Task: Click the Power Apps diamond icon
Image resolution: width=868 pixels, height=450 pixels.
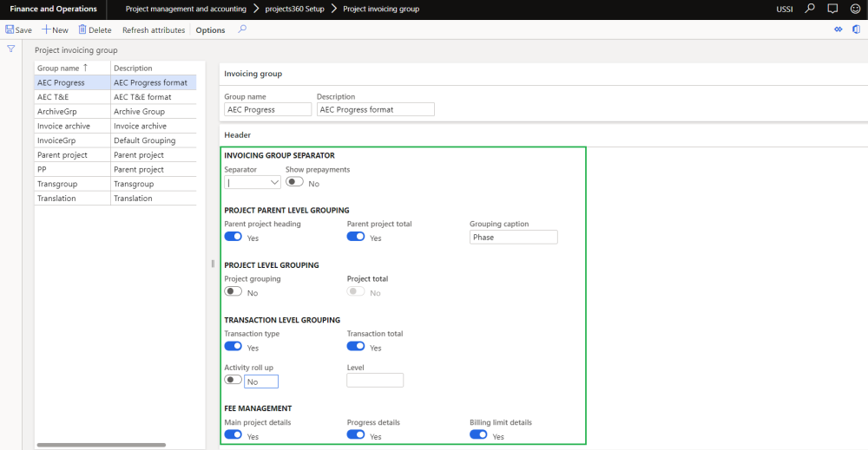Action: pyautogui.click(x=838, y=29)
